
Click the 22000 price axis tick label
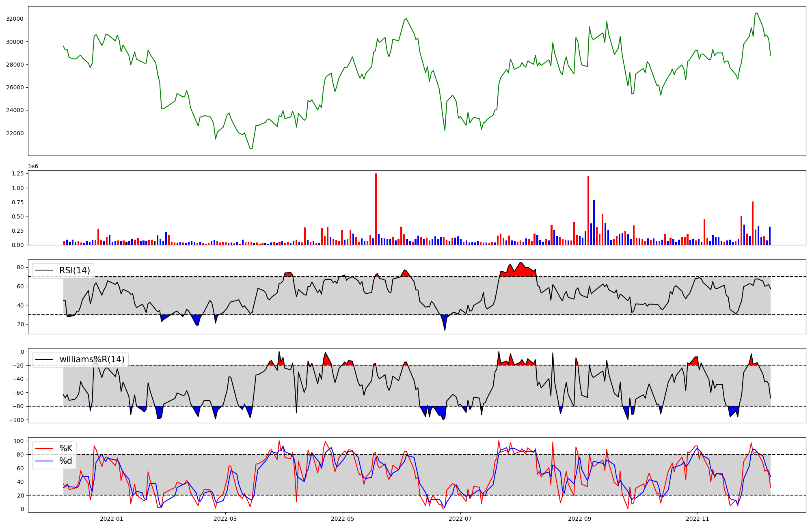point(15,133)
